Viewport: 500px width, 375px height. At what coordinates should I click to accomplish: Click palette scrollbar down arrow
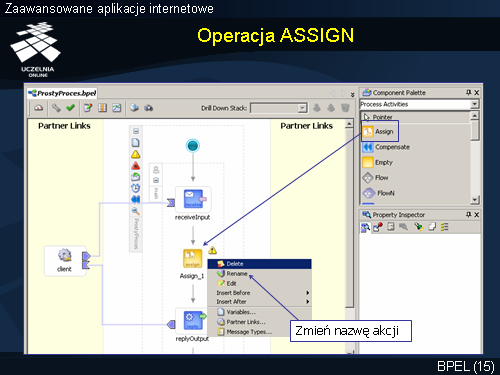pos(475,200)
